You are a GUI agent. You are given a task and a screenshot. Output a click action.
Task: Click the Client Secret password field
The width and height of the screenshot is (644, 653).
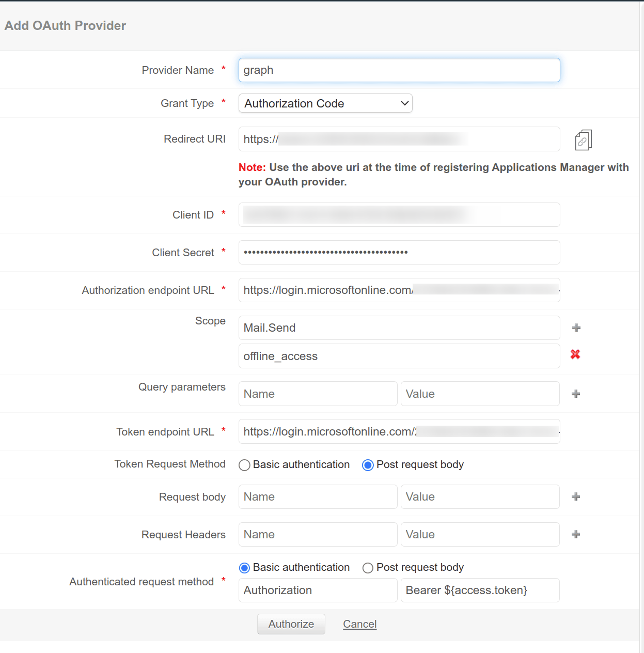coord(399,253)
